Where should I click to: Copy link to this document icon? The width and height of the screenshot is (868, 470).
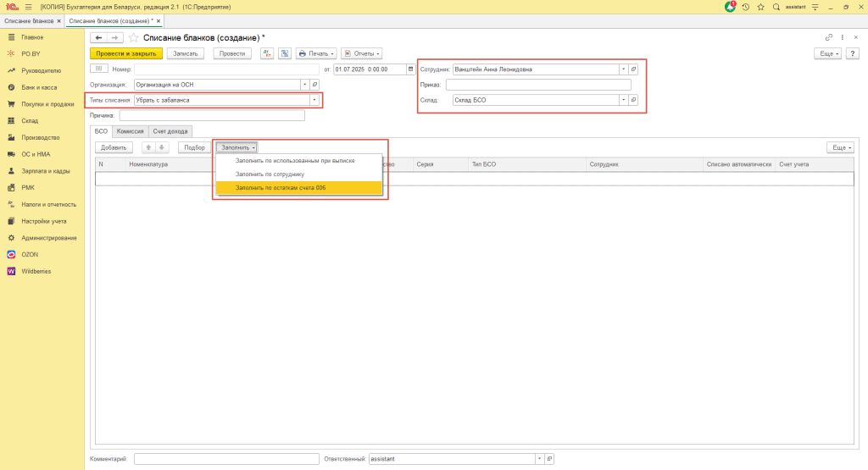point(829,37)
